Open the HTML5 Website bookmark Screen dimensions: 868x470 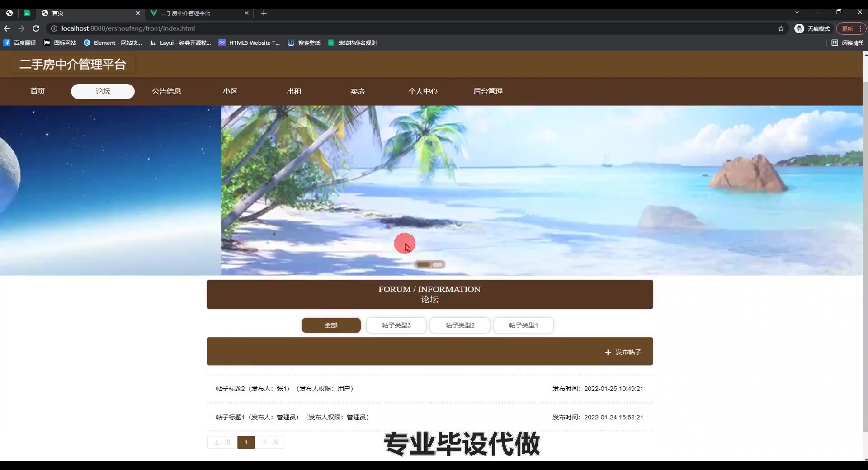[250, 43]
